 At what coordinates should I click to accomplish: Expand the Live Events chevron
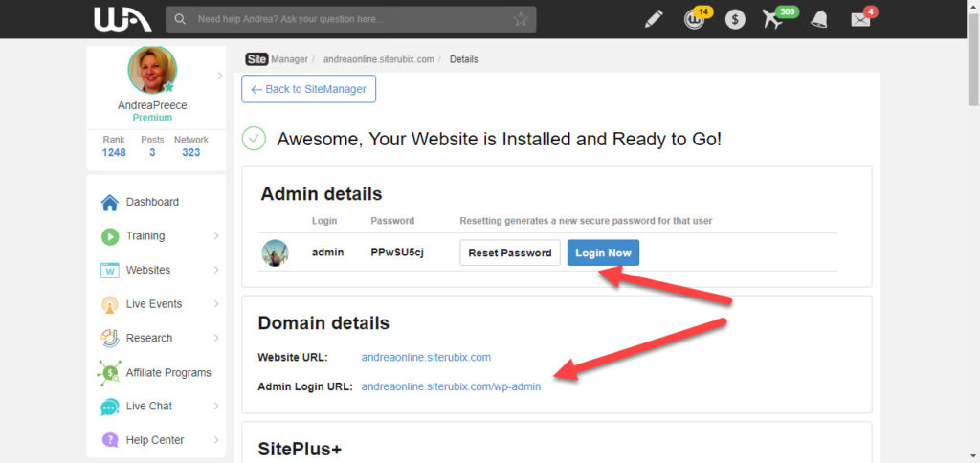tap(216, 304)
